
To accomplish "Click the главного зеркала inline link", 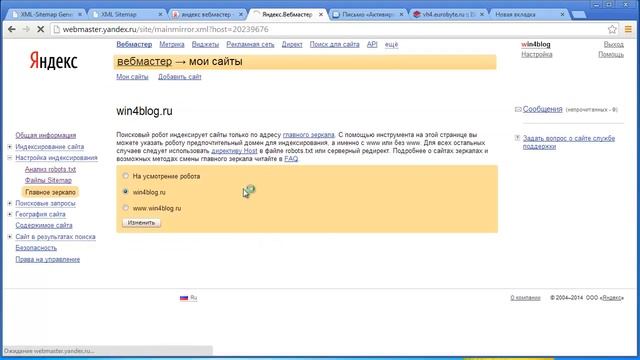I will point(309,135).
